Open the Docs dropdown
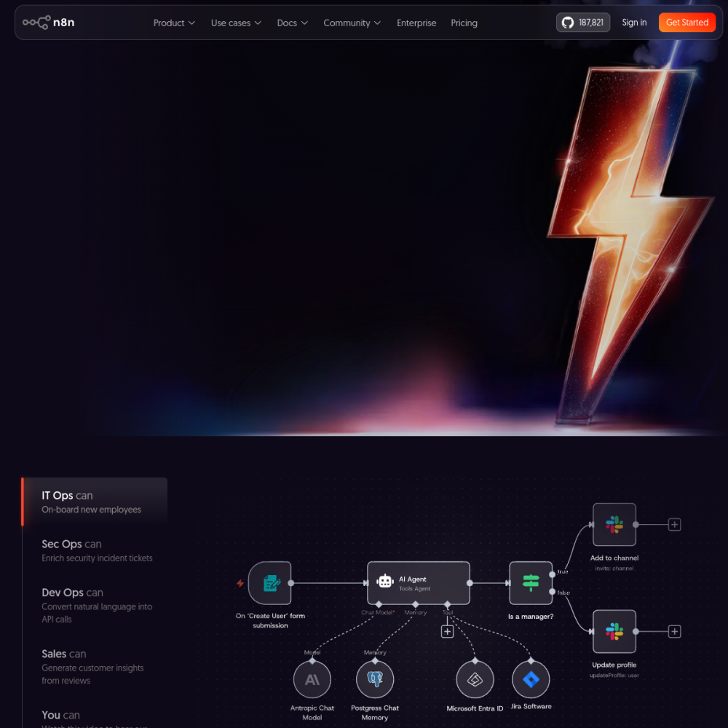The height and width of the screenshot is (728, 728). tap(292, 23)
